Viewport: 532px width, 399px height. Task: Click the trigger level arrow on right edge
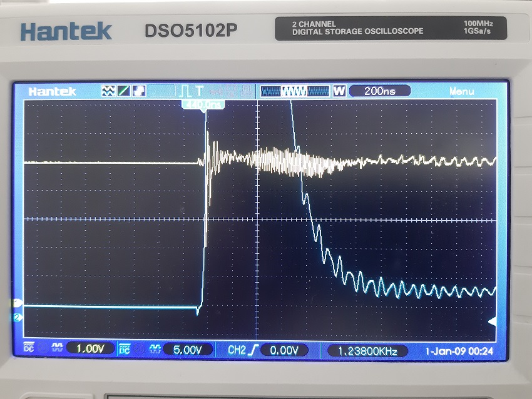[493, 321]
